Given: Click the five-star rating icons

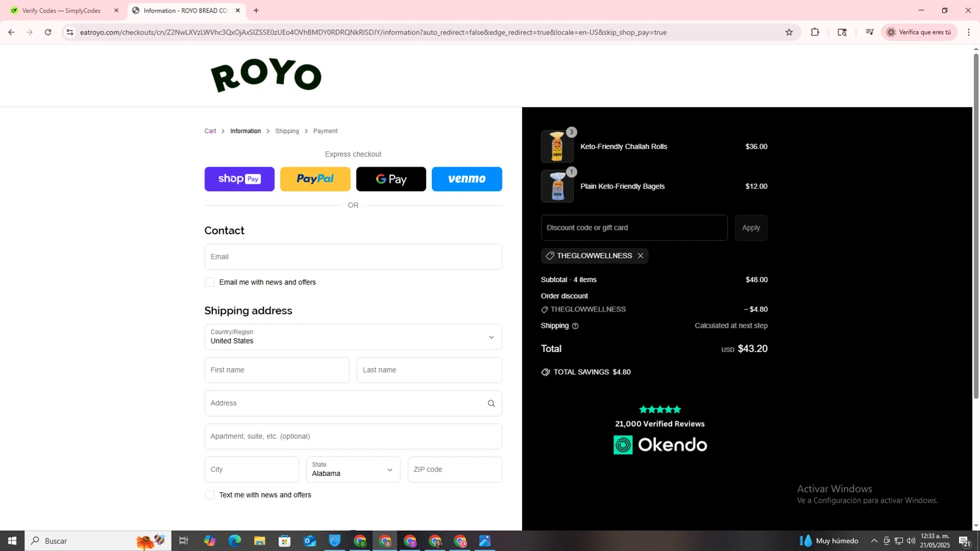Looking at the screenshot, I should pyautogui.click(x=660, y=409).
